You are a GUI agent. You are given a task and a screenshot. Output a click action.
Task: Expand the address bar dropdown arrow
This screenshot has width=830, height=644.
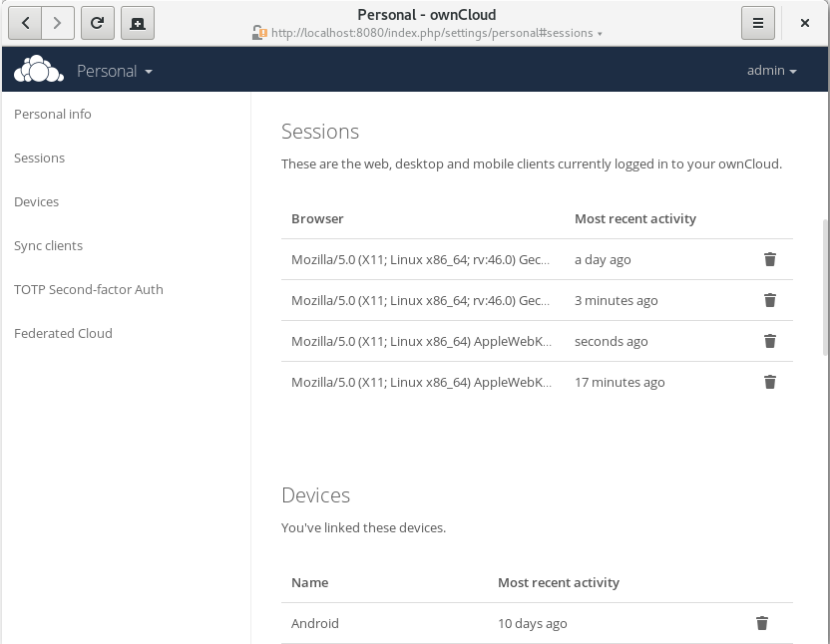click(602, 33)
